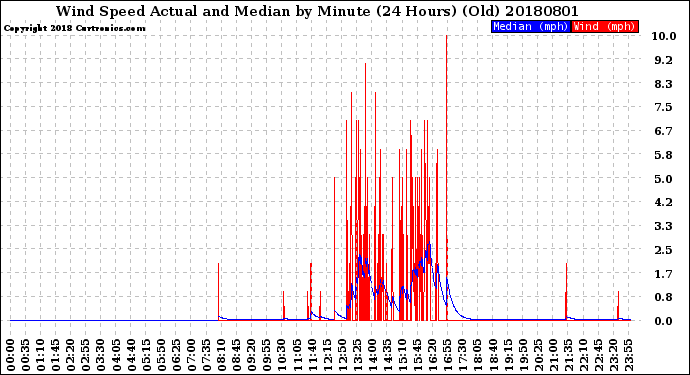Click the 08:45 time axis label
Viewport: 690px width, 375px height.
tap(237, 355)
